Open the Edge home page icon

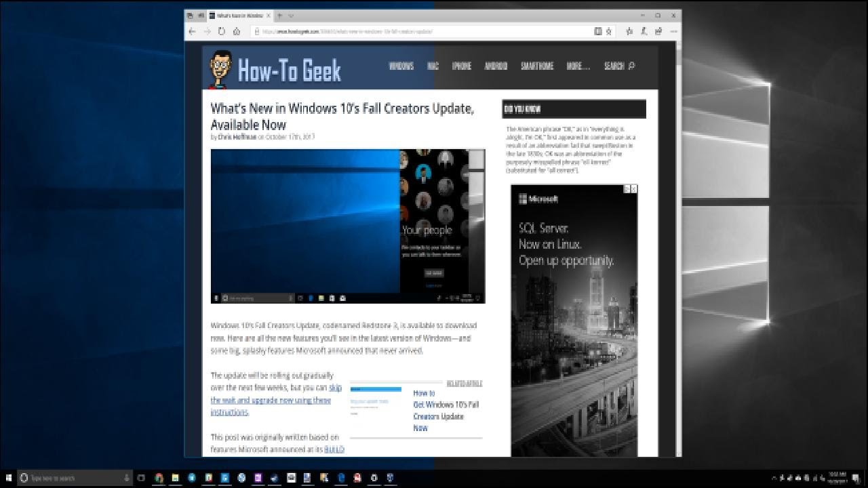(236, 31)
